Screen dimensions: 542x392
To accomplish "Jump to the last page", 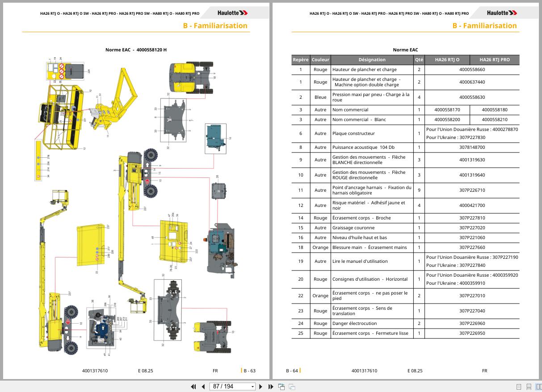I will point(271,387).
